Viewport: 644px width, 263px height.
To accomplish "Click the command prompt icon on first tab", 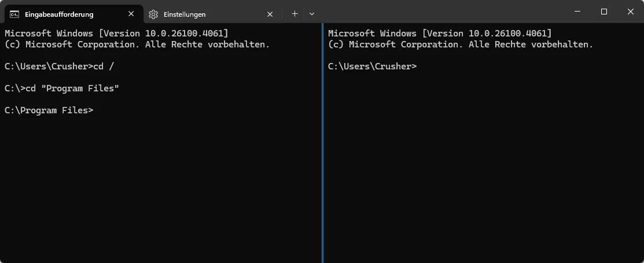I will (x=14, y=14).
